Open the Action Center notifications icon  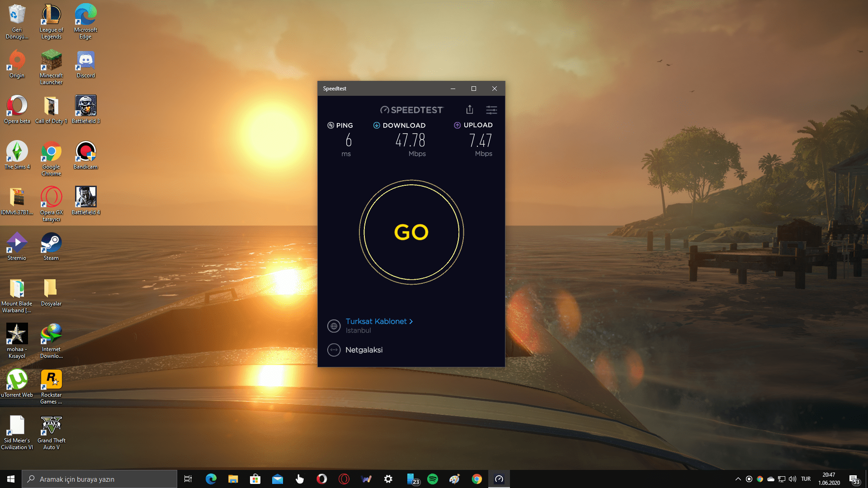pos(854,479)
